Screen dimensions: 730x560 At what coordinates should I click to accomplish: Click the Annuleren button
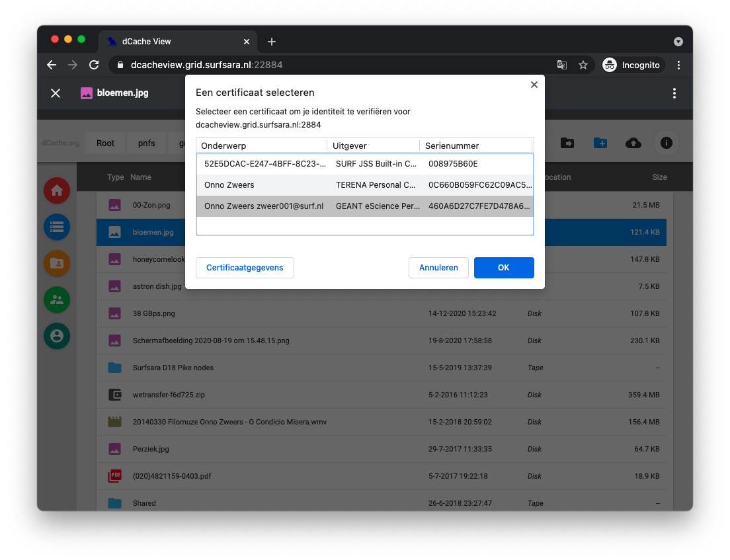pos(438,268)
